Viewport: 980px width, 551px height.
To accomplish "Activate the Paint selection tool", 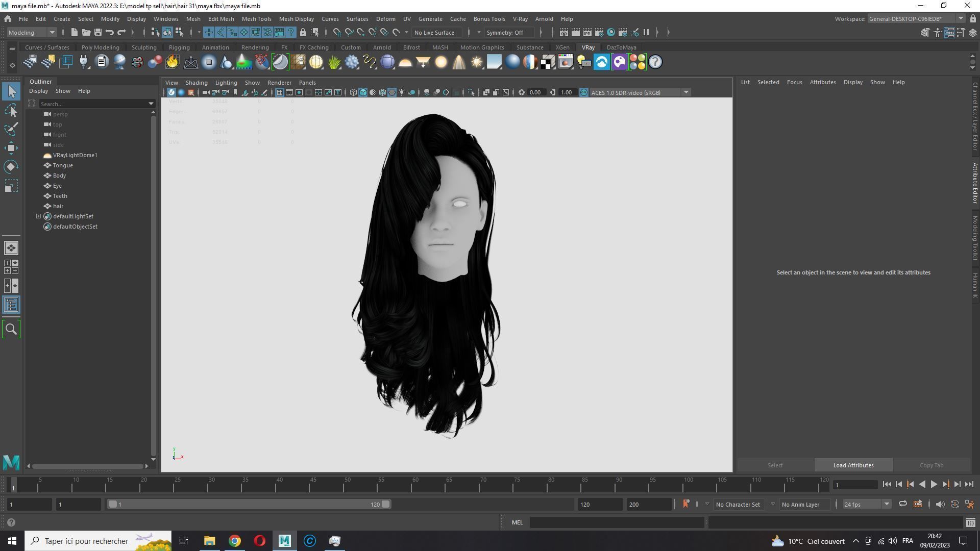I will 11,129.
